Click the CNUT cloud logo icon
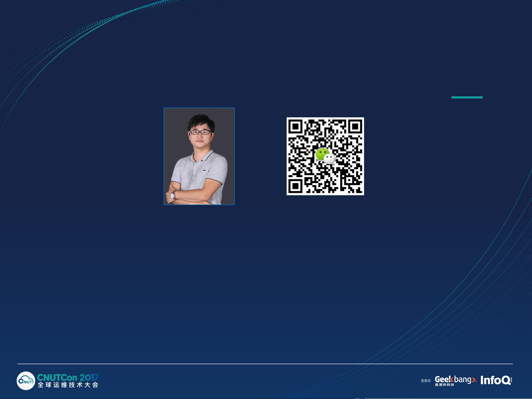This screenshot has width=532, height=399. tap(26, 381)
